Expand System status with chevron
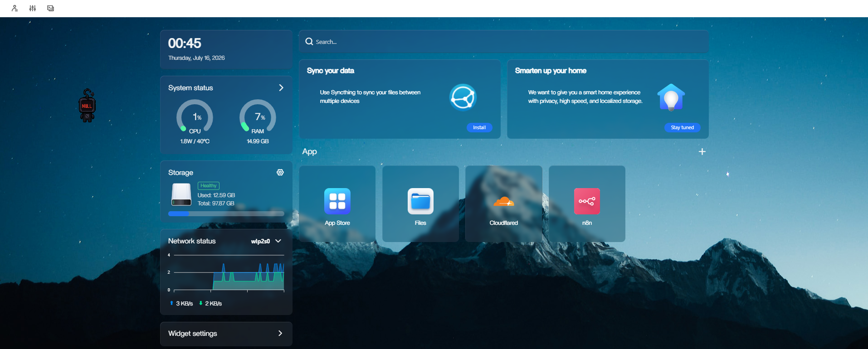The height and width of the screenshot is (349, 868). tap(281, 87)
